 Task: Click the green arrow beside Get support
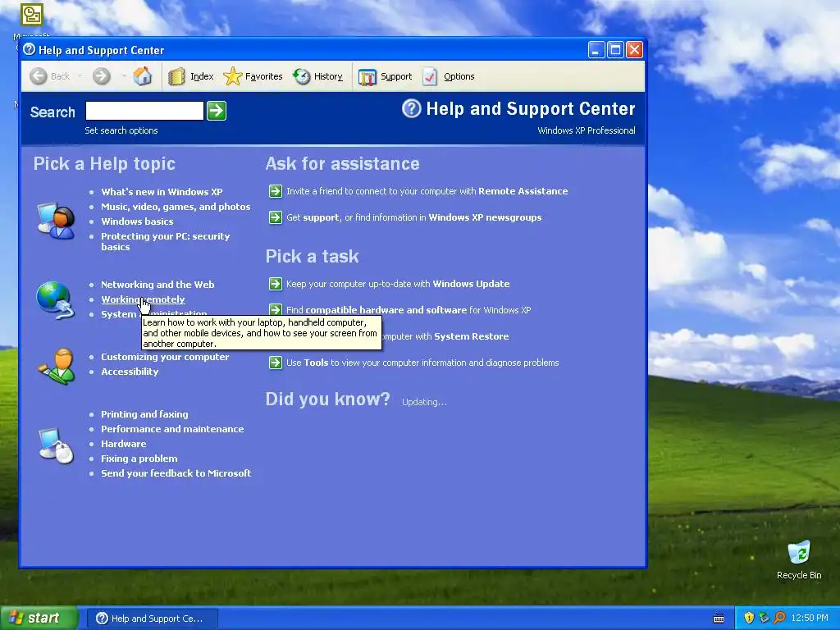tap(276, 217)
